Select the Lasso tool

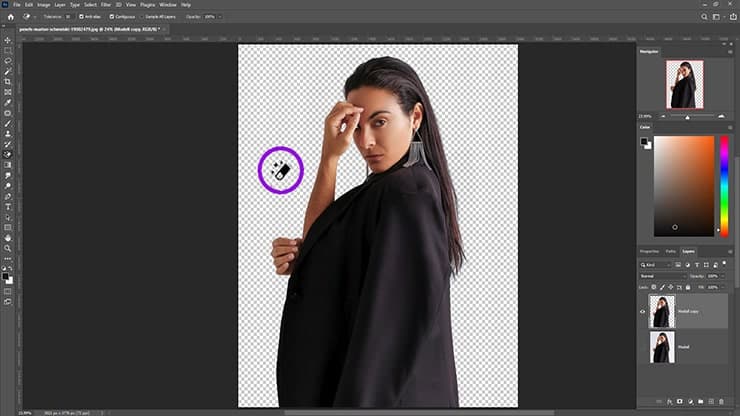click(x=8, y=61)
